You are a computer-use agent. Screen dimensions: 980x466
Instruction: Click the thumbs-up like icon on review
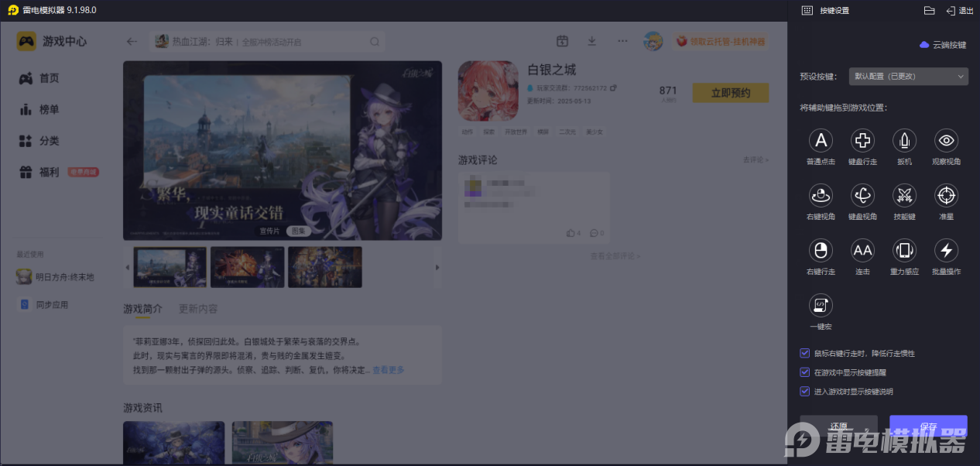click(571, 233)
